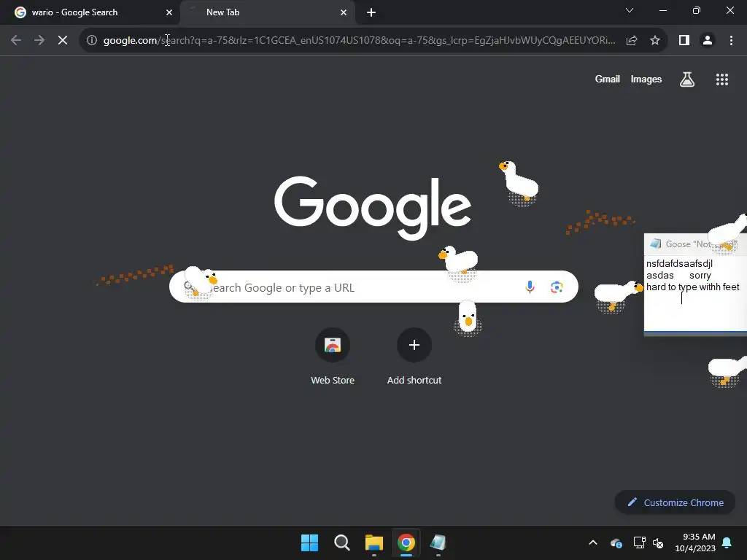This screenshot has width=747, height=560.
Task: Share this page icon in address bar
Action: coord(632,40)
